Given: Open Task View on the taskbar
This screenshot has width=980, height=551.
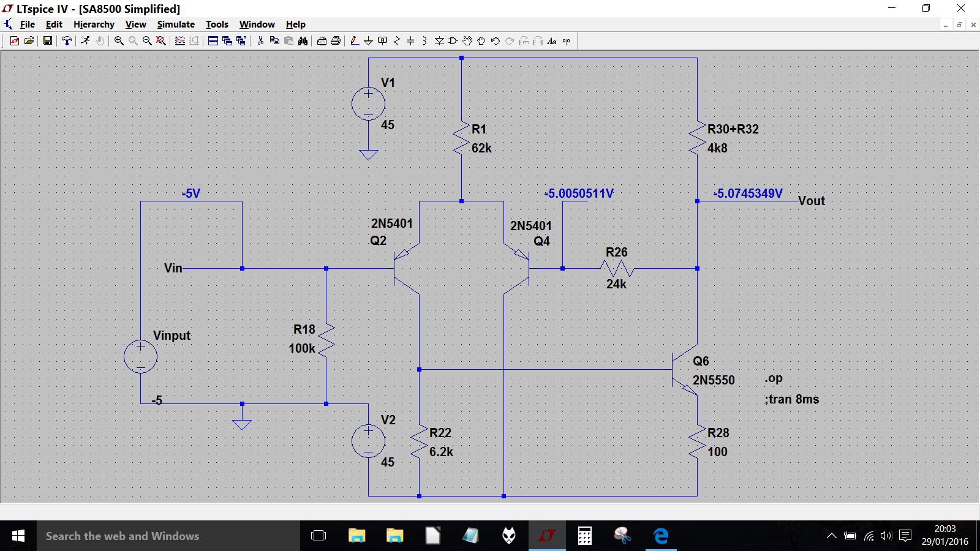Looking at the screenshot, I should pos(318,536).
